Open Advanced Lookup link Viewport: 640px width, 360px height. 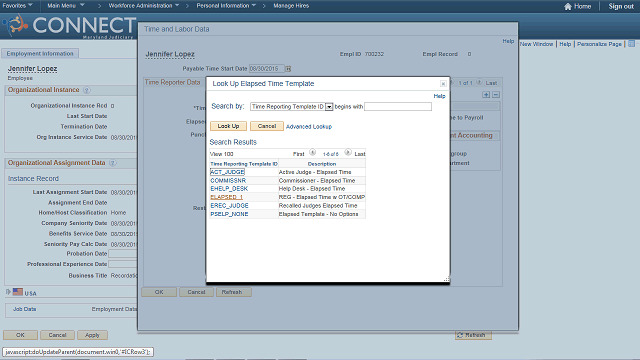pyautogui.click(x=309, y=127)
